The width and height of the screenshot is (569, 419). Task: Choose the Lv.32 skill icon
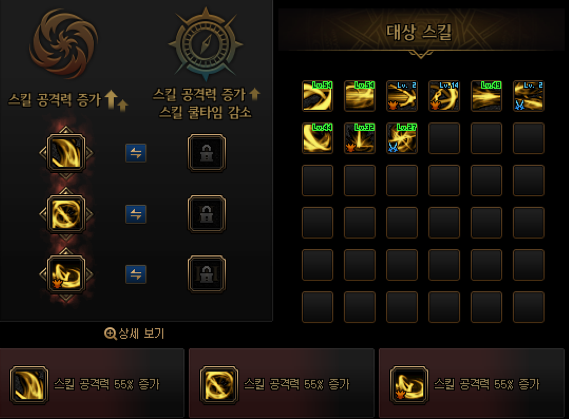(x=360, y=138)
